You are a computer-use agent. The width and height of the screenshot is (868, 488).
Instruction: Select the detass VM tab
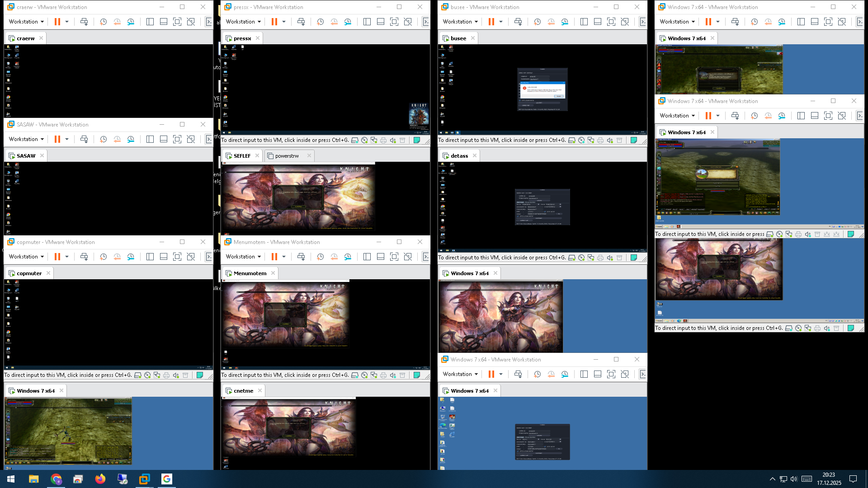pyautogui.click(x=459, y=156)
